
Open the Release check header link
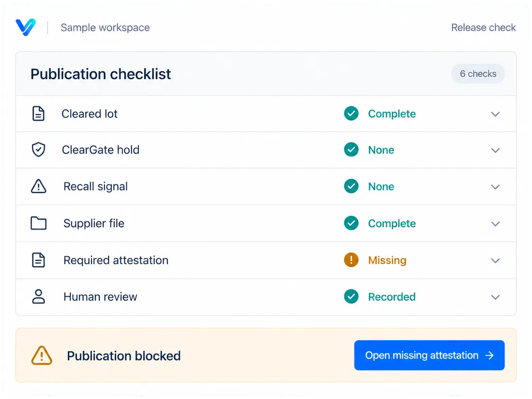pos(484,28)
